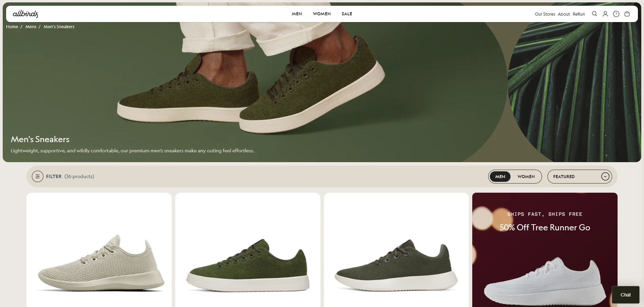Open the SALE navigation menu
Image resolution: width=644 pixels, height=307 pixels.
(347, 14)
